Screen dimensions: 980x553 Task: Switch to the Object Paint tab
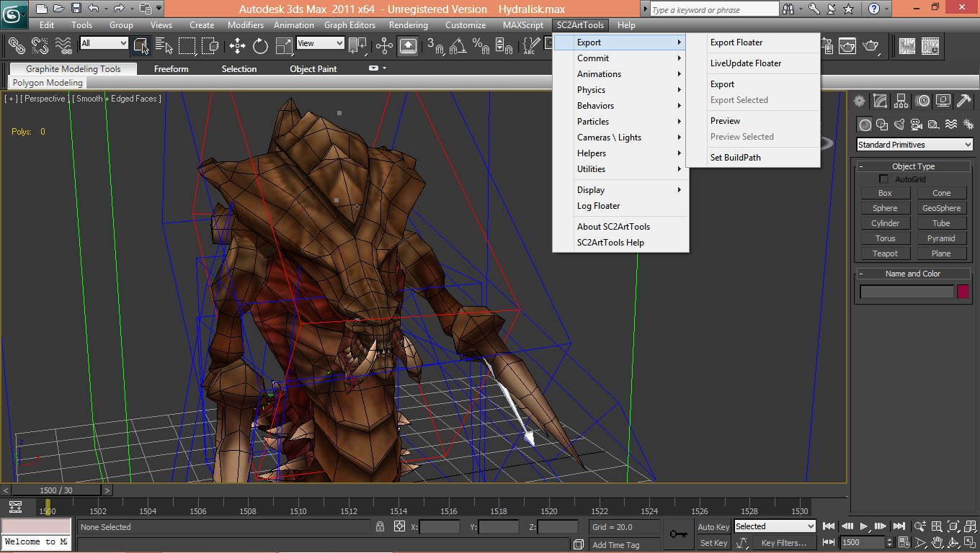pyautogui.click(x=313, y=69)
